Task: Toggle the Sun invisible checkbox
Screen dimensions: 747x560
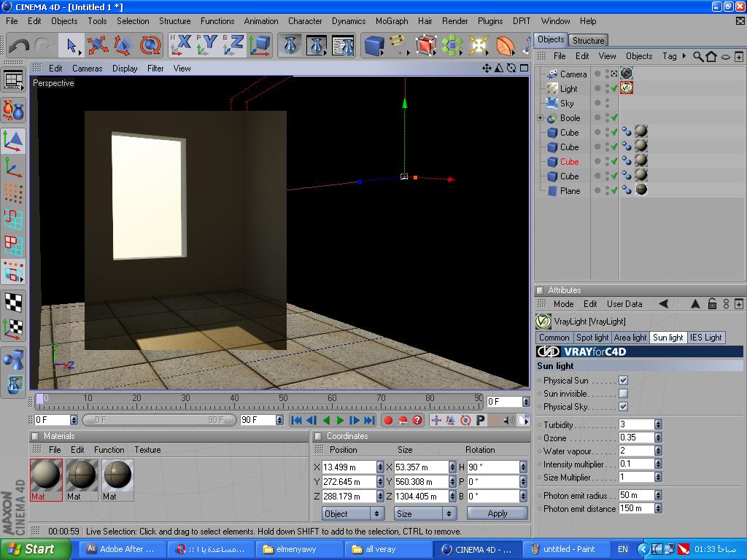Action: [x=623, y=393]
